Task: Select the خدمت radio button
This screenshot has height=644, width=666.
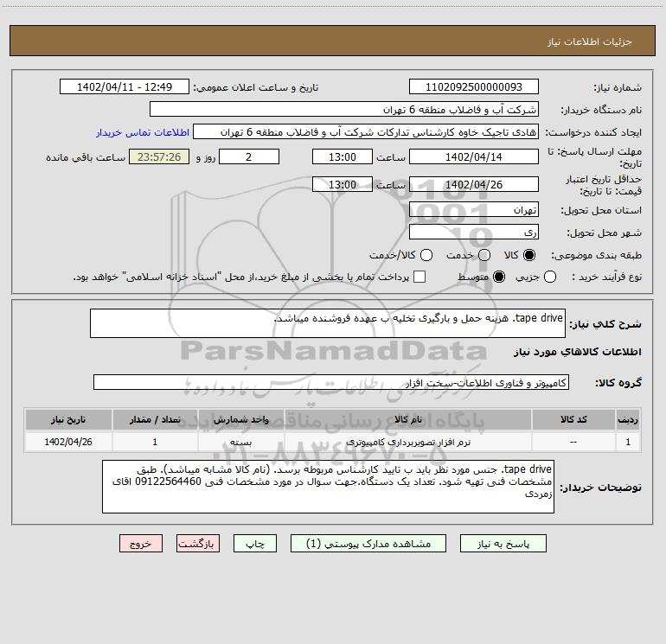Action: pyautogui.click(x=484, y=255)
